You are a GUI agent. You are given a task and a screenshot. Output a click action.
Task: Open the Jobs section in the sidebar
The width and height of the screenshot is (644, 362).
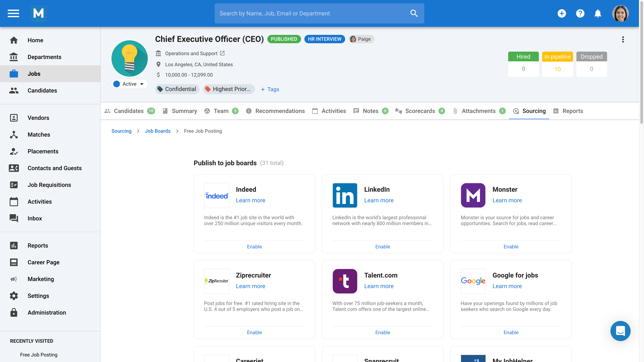(34, 73)
